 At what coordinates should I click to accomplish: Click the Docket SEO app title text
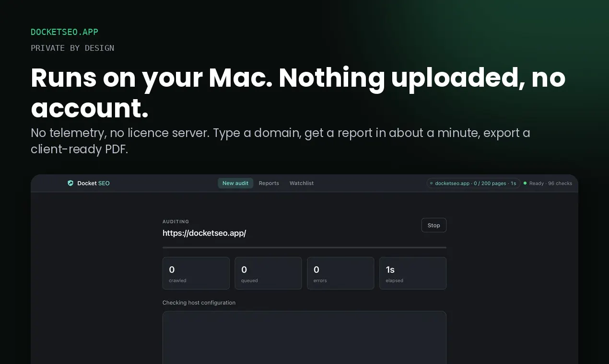94,183
